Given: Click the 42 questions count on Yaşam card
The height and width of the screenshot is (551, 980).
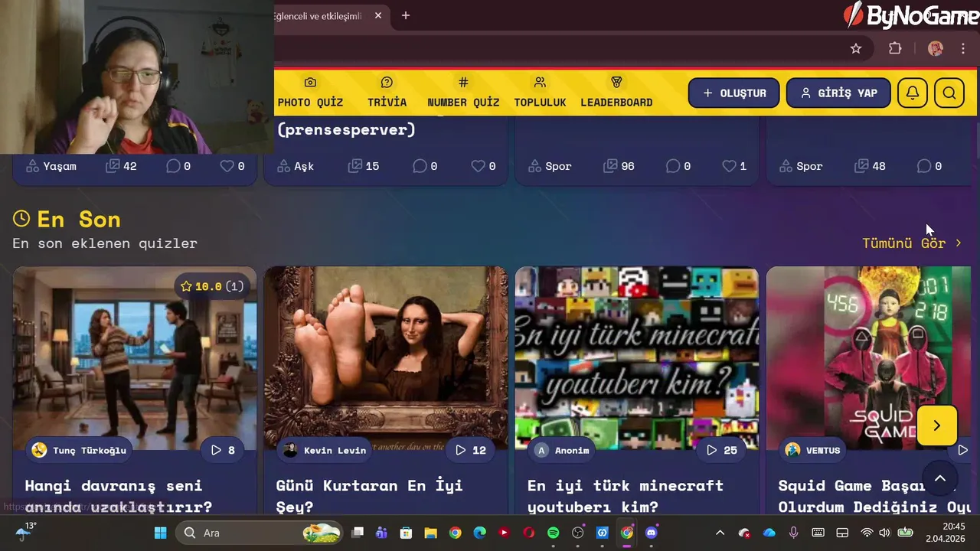Looking at the screenshot, I should [x=121, y=166].
